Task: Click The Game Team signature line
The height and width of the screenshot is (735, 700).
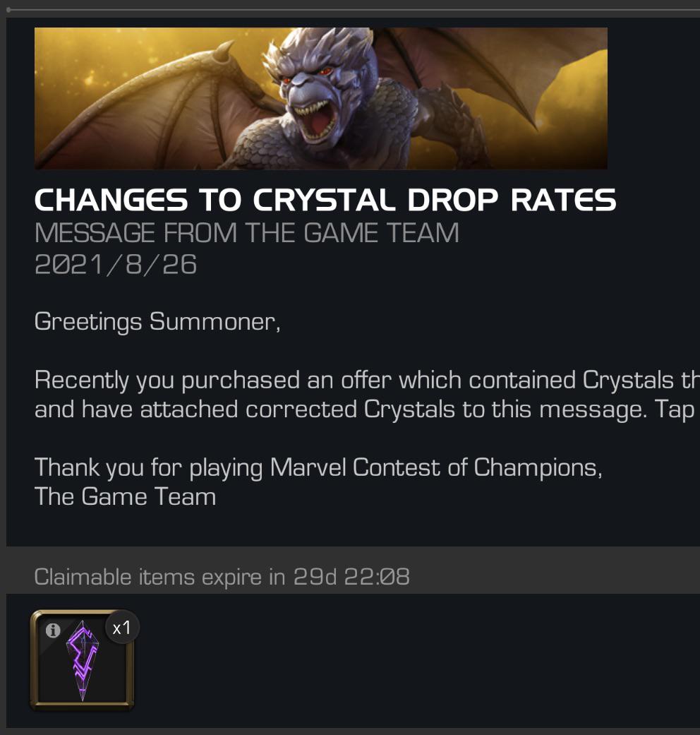Action: pyautogui.click(x=125, y=496)
